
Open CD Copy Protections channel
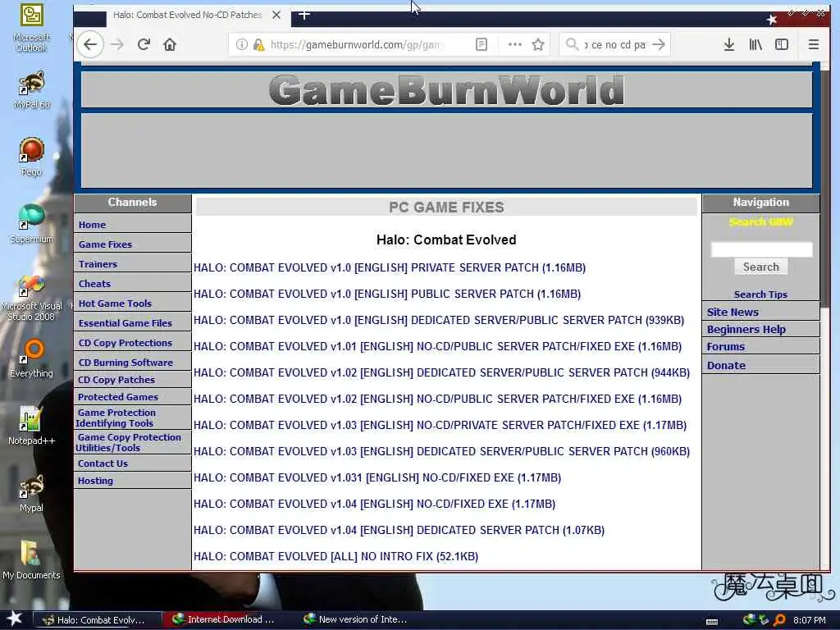[125, 343]
